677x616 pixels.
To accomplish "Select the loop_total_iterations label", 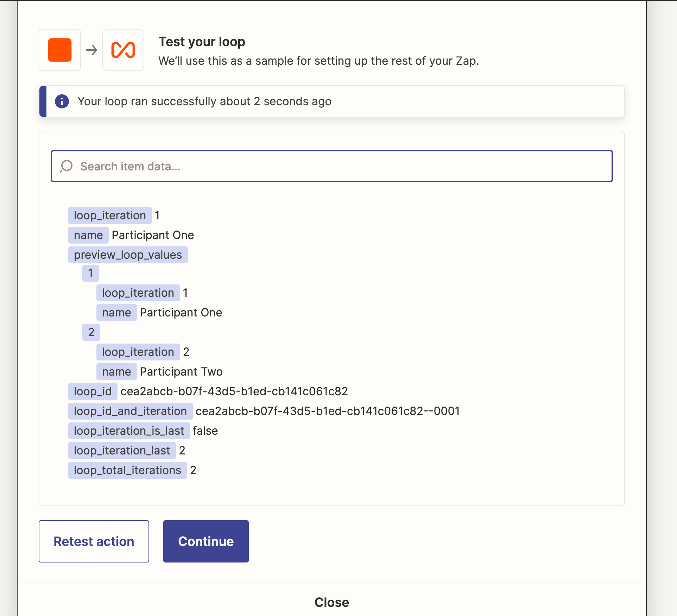I will [x=127, y=470].
